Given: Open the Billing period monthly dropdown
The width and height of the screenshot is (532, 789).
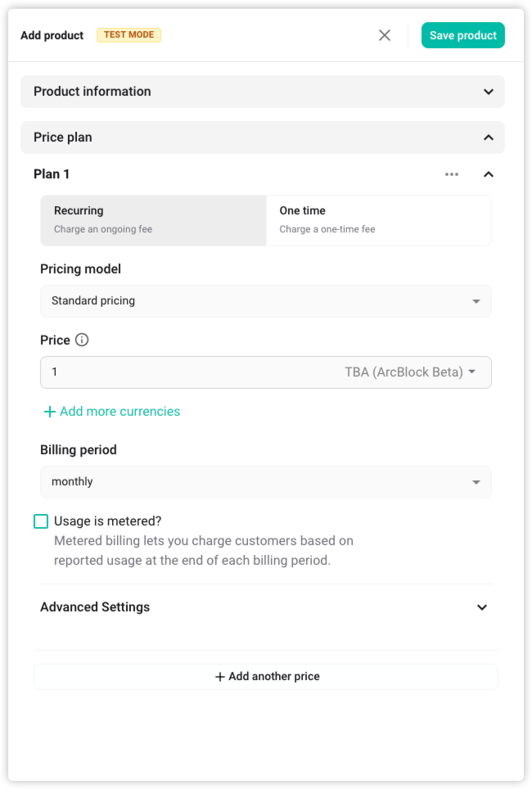Looking at the screenshot, I should pyautogui.click(x=265, y=482).
